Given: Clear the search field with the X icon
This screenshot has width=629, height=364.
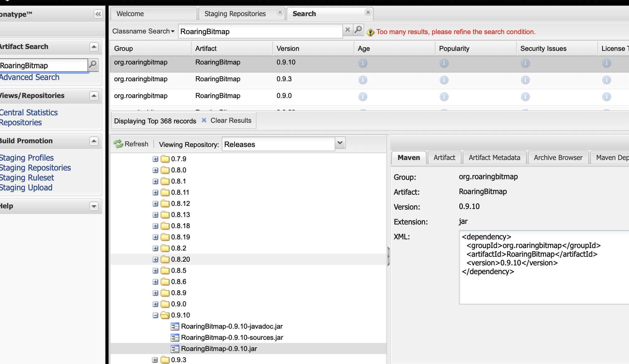Looking at the screenshot, I should 348,30.
